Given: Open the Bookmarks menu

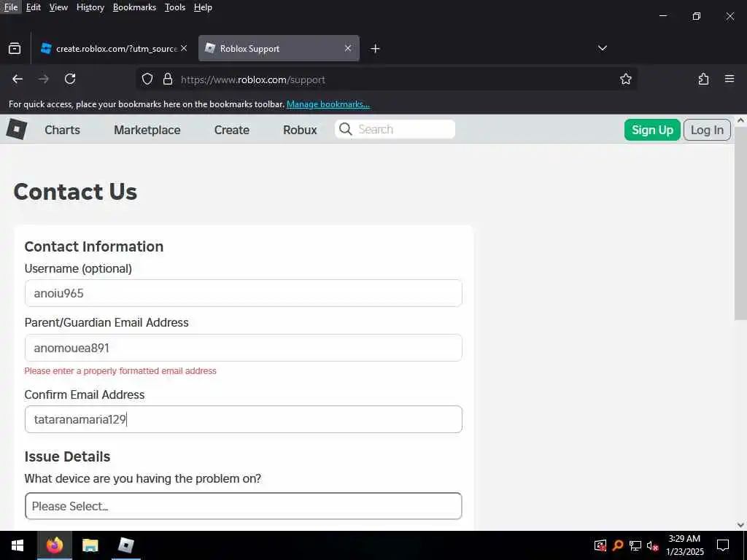Looking at the screenshot, I should pos(134,7).
